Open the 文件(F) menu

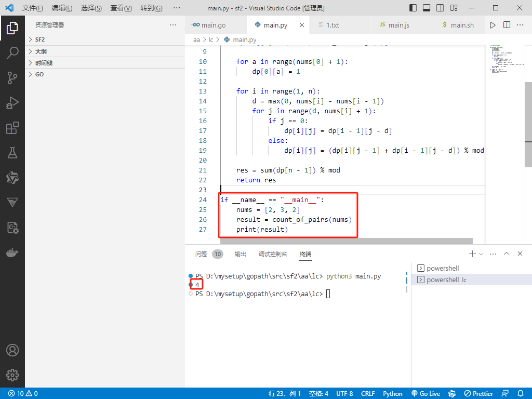pos(33,8)
